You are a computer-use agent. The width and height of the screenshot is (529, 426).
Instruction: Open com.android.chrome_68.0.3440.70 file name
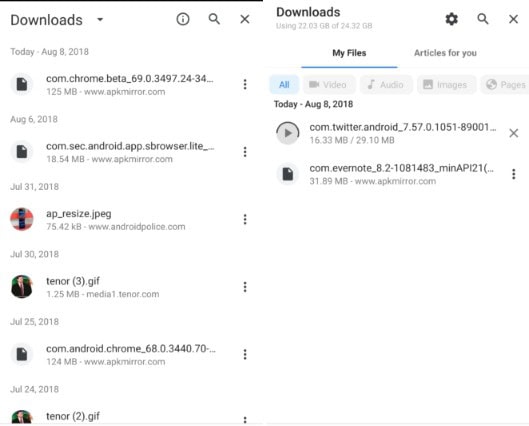point(131,348)
